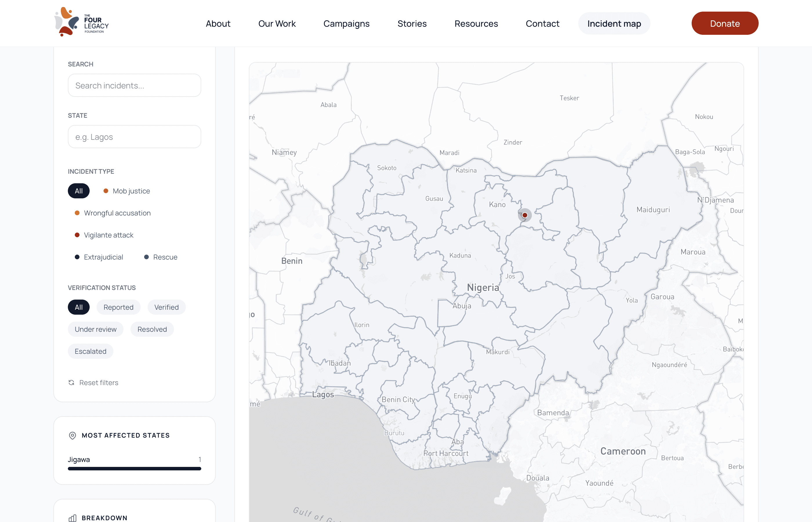Click the reset arrows icon by Reset filters
The height and width of the screenshot is (522, 812).
pyautogui.click(x=72, y=383)
